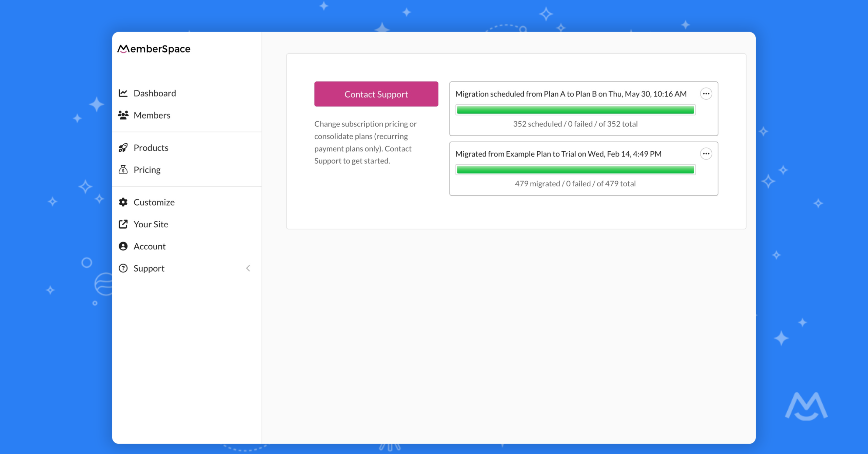Click the Contact Support button
The image size is (868, 454).
tap(376, 94)
